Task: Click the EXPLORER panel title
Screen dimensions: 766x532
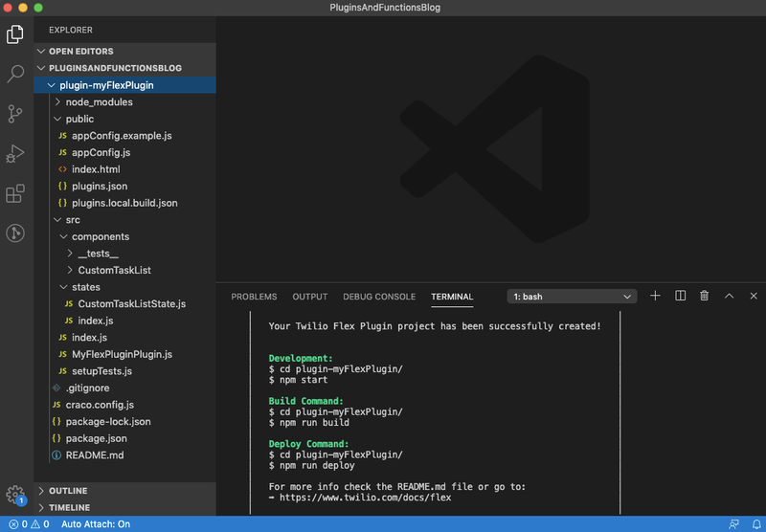Action: point(71,30)
